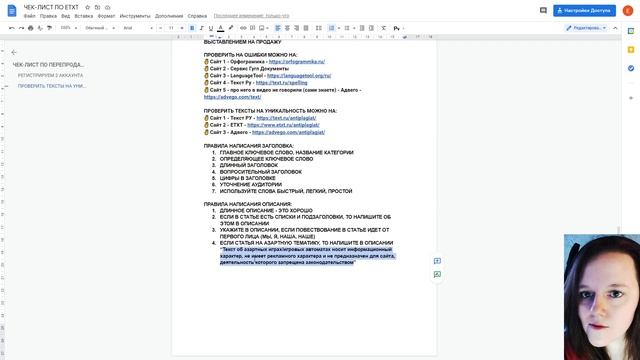640x360 pixels.
Task: Star the ЧЕК-ЛИСТ ПО ETXT document
Action: click(x=87, y=7)
